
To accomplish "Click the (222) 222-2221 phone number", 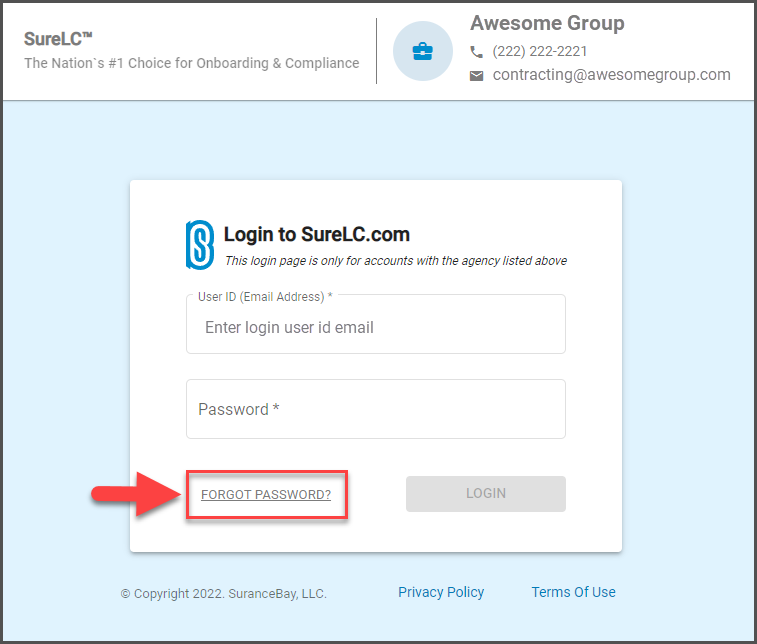I will [x=539, y=51].
